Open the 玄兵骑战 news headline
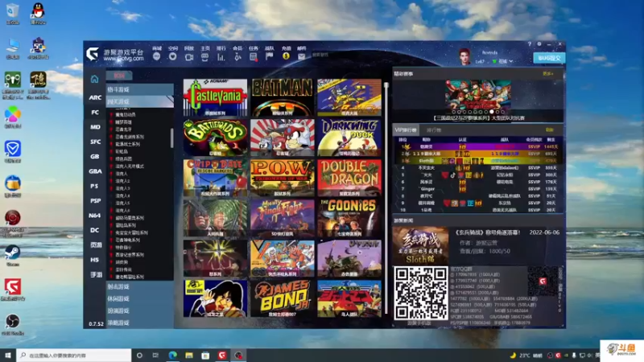The width and height of the screenshot is (644, 362). pyautogui.click(x=488, y=232)
